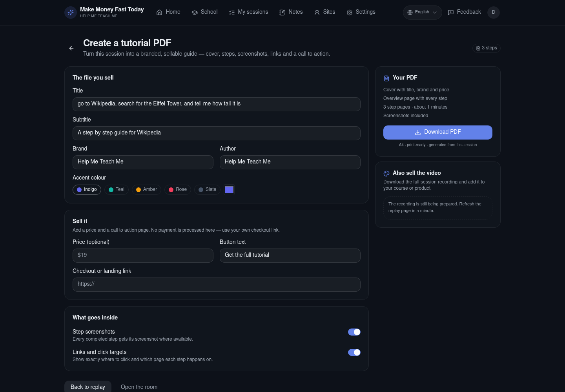This screenshot has height=392, width=565.
Task: Click the Brand input field
Action: 143,162
